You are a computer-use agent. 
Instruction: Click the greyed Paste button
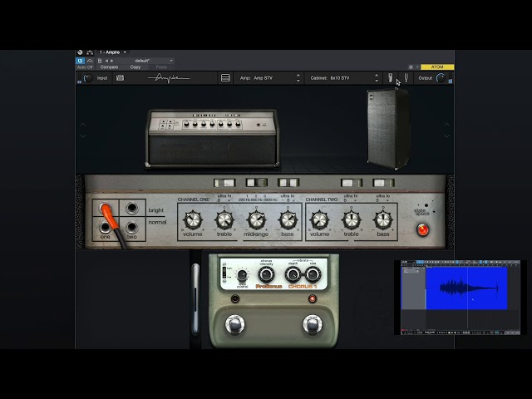pyautogui.click(x=161, y=67)
